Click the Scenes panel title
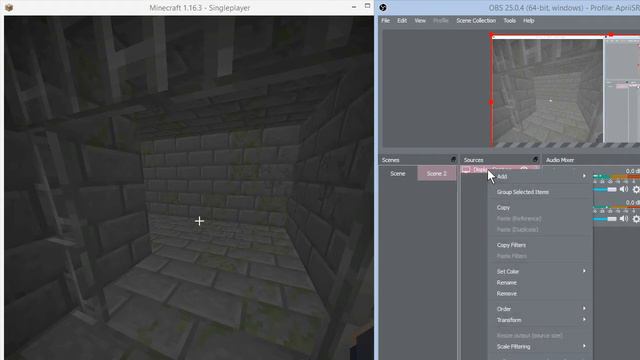The width and height of the screenshot is (640, 360). click(x=391, y=160)
